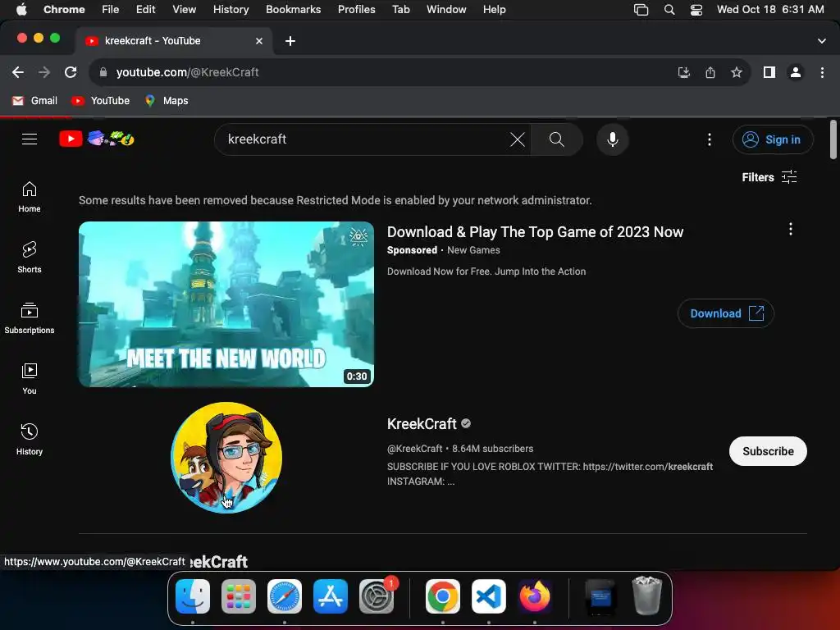Image resolution: width=840 pixels, height=630 pixels.
Task: Expand the tab search dropdown chevron
Action: click(822, 41)
